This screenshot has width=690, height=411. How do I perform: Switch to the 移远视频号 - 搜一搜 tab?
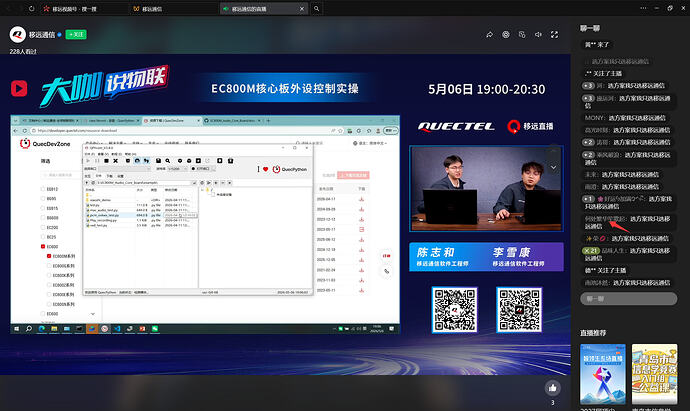click(84, 8)
